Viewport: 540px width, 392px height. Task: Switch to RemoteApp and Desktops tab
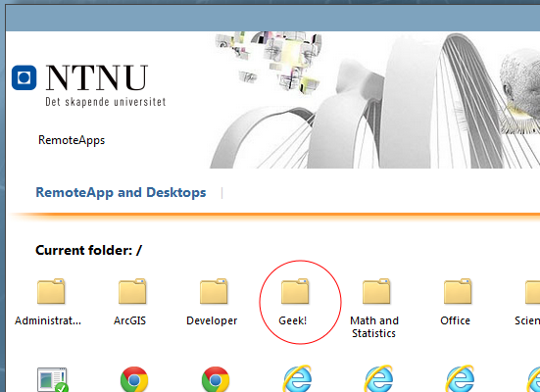tap(121, 192)
